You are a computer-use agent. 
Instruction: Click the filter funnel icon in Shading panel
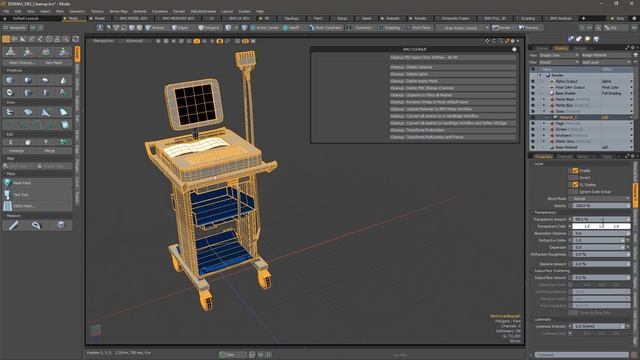coord(636,55)
